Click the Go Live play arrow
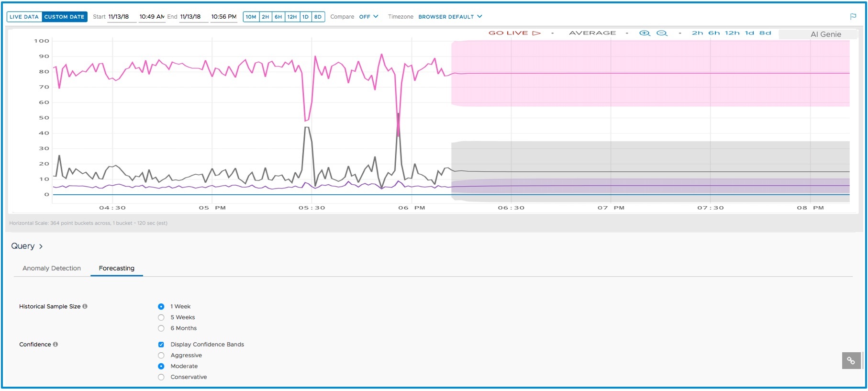This screenshot has height=391, width=868. (x=536, y=33)
